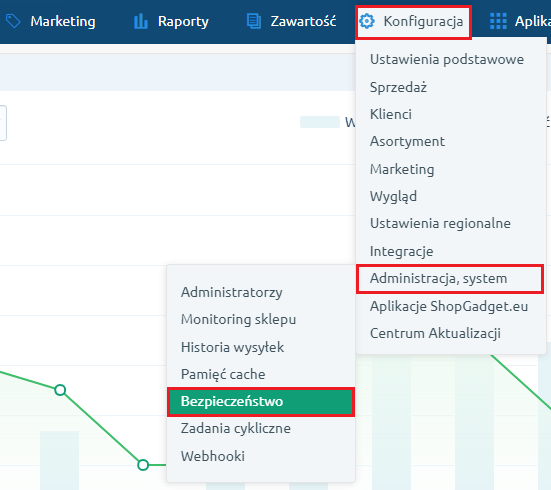The height and width of the screenshot is (490, 551).
Task: Open Pamięć cache option
Action: [223, 374]
